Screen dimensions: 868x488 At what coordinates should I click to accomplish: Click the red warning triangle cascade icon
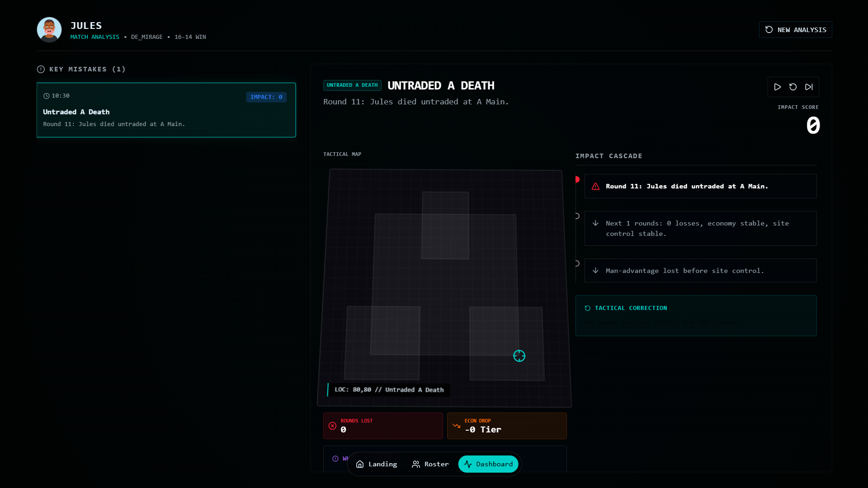point(595,187)
